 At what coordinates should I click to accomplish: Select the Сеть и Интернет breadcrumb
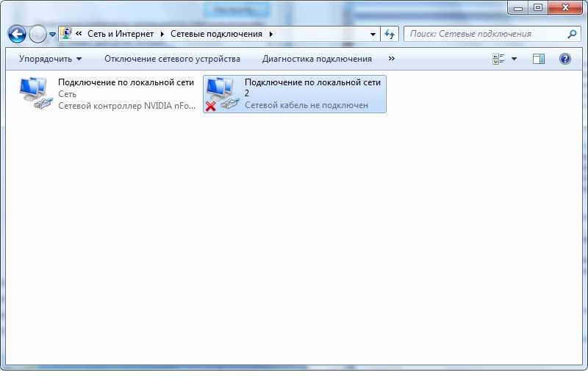click(121, 34)
